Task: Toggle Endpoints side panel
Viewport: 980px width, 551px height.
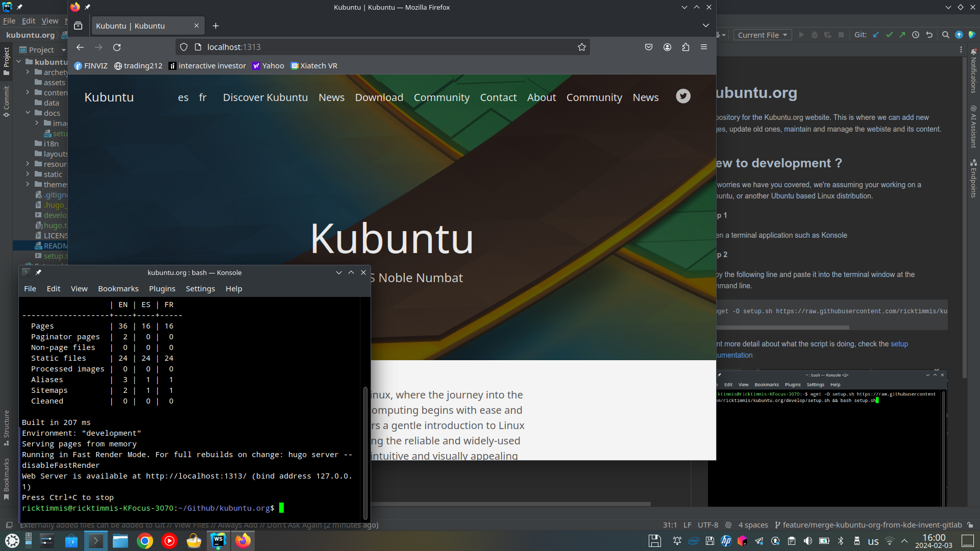Action: [x=973, y=179]
